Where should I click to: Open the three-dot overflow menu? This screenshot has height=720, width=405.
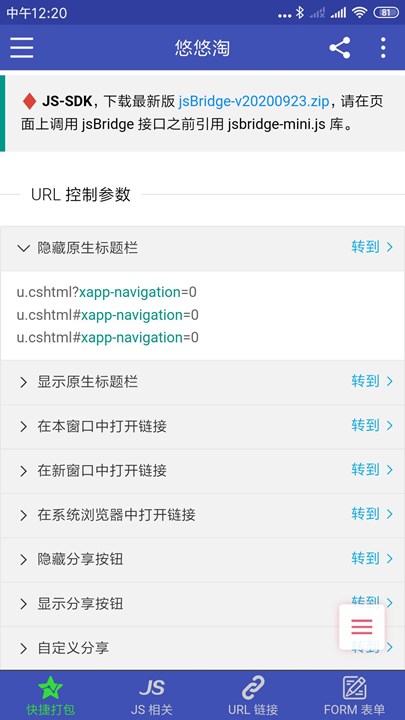(382, 48)
